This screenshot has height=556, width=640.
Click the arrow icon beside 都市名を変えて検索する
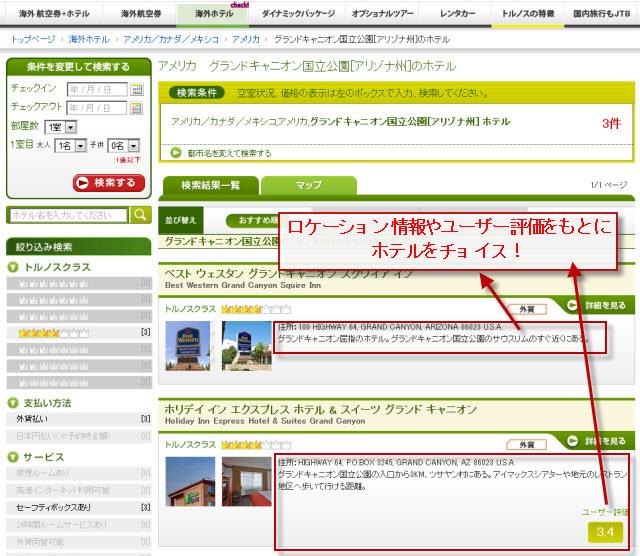[x=176, y=153]
